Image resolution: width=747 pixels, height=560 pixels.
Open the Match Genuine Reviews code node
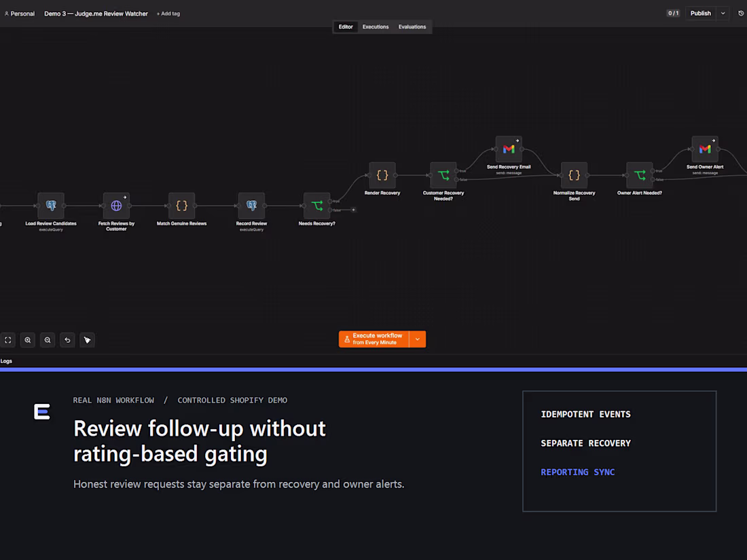click(181, 206)
